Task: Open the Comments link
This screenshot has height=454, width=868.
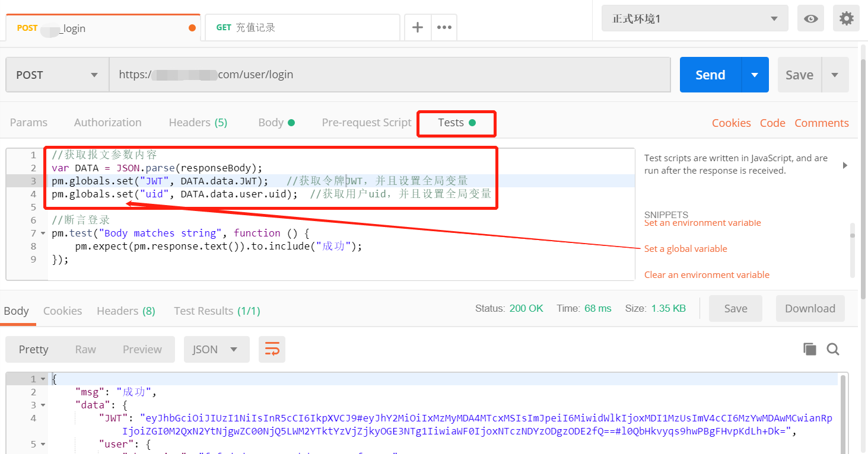Action: pyautogui.click(x=822, y=123)
